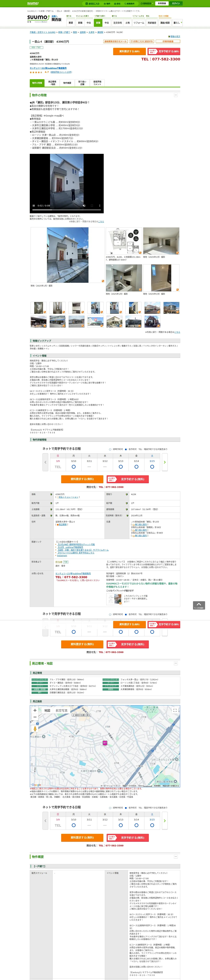Collapse the 物件の特徴 section
Viewport: 210px width, 980px height.
click(176, 95)
